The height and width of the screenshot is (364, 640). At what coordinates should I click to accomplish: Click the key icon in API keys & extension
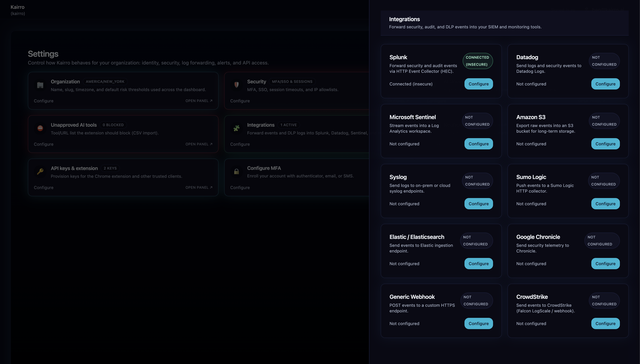(40, 171)
